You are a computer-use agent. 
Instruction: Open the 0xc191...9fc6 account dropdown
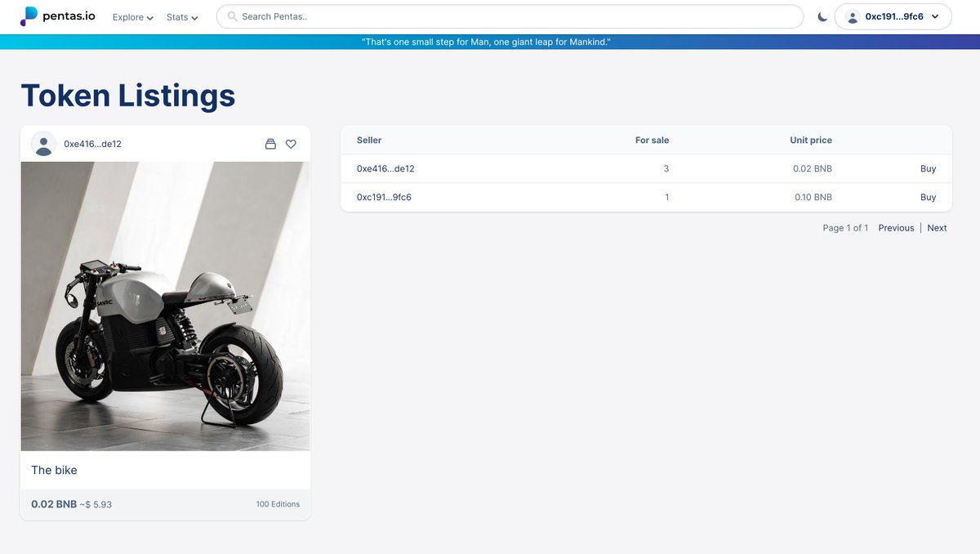[x=893, y=16]
